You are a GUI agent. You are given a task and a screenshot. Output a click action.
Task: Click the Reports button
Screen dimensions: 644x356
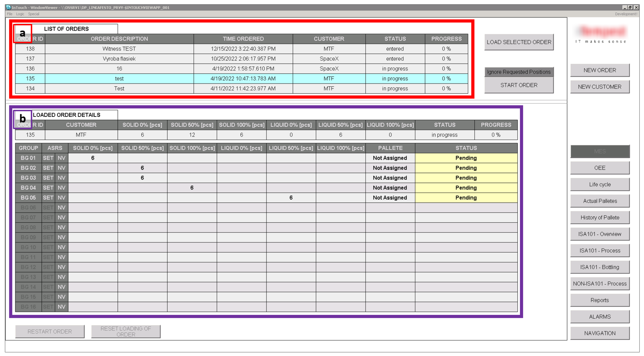pyautogui.click(x=600, y=300)
